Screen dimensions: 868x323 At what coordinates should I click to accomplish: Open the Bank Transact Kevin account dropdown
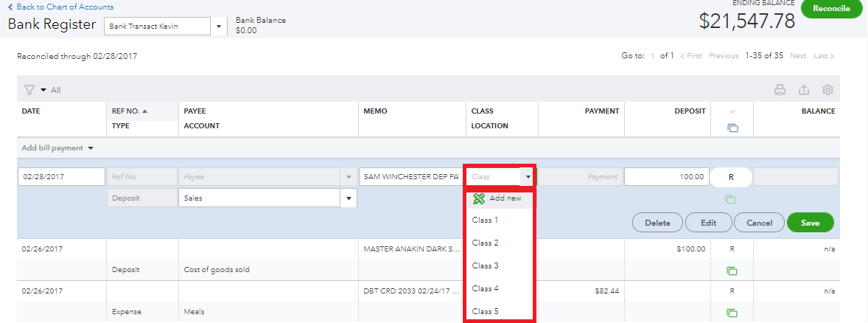(219, 27)
